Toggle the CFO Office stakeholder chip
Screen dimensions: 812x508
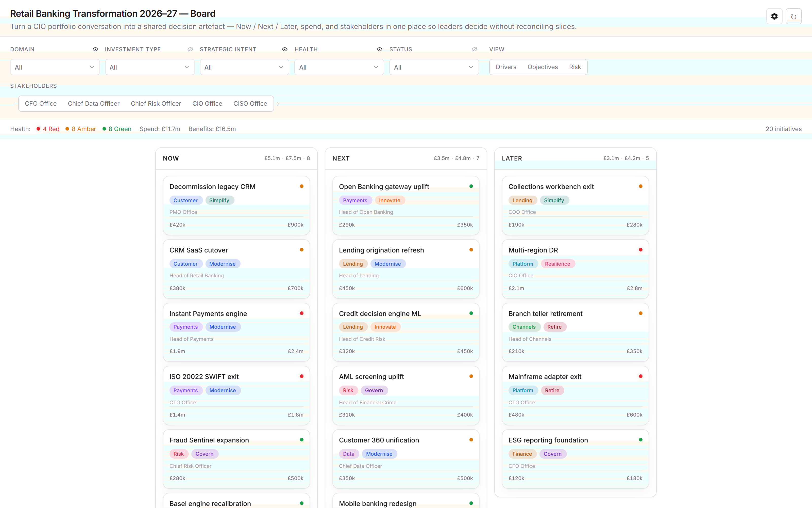[x=41, y=104]
